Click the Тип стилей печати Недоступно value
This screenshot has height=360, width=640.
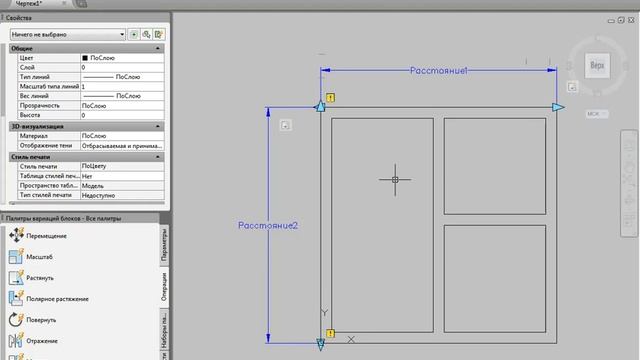[122, 196]
